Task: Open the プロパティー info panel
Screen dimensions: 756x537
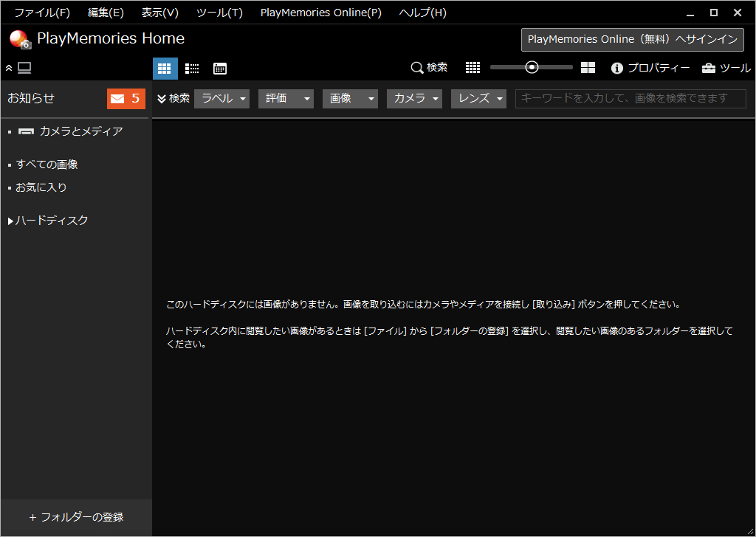Action: (x=650, y=68)
